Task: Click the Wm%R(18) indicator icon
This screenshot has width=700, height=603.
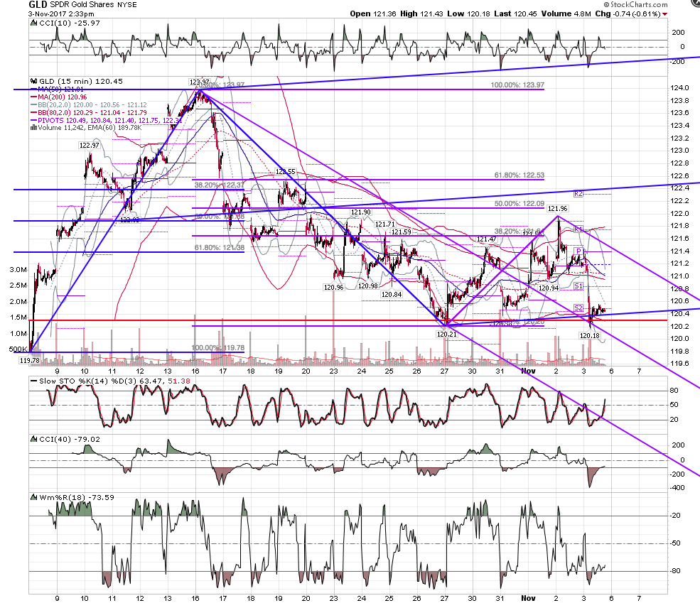Action: (x=33, y=497)
